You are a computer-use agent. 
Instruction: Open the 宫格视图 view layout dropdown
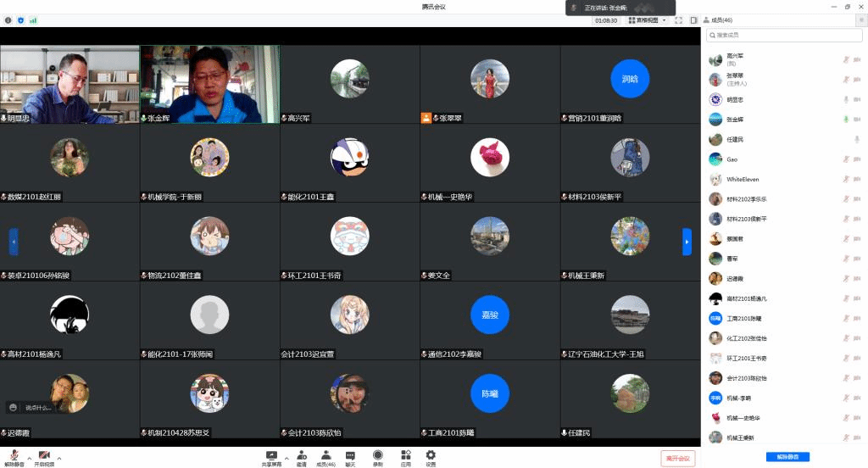coord(648,19)
